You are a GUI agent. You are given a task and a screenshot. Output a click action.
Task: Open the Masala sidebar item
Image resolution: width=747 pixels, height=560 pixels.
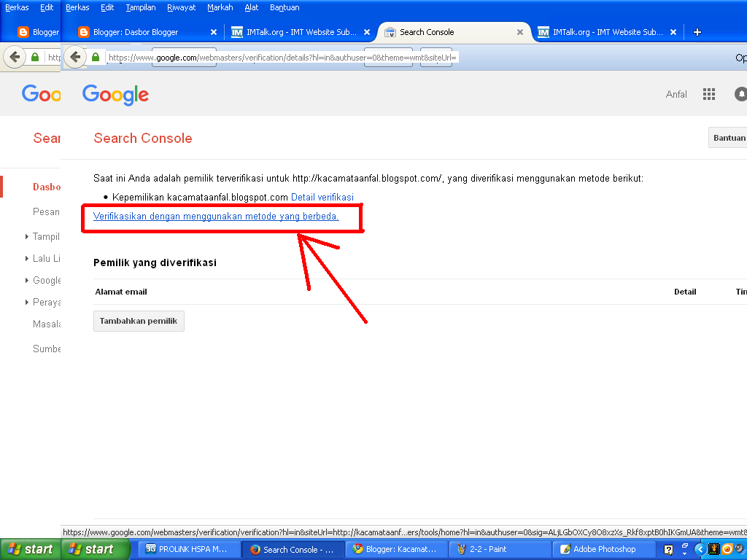pos(47,324)
